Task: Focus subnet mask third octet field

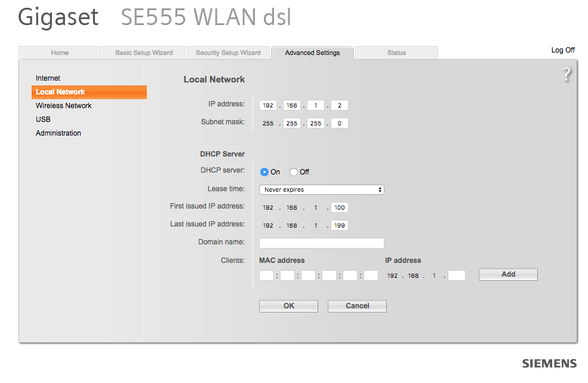Action: click(316, 123)
